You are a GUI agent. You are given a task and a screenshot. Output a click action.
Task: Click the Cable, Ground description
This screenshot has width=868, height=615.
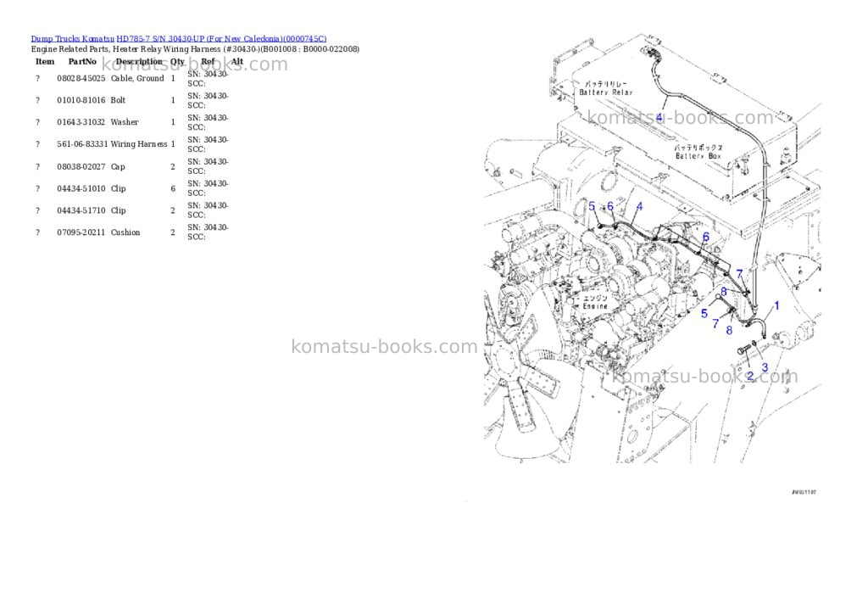(x=137, y=79)
